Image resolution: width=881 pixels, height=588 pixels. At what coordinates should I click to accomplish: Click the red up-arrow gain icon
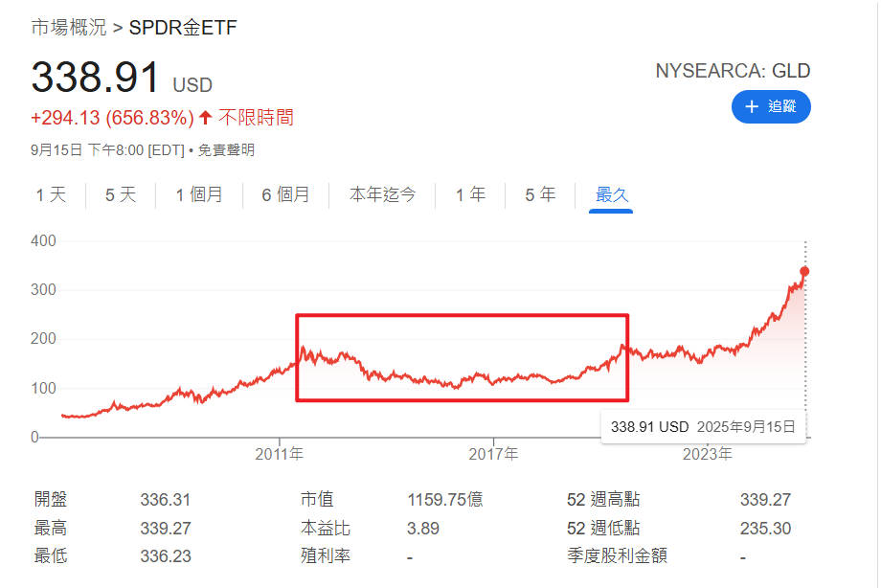tap(205, 118)
